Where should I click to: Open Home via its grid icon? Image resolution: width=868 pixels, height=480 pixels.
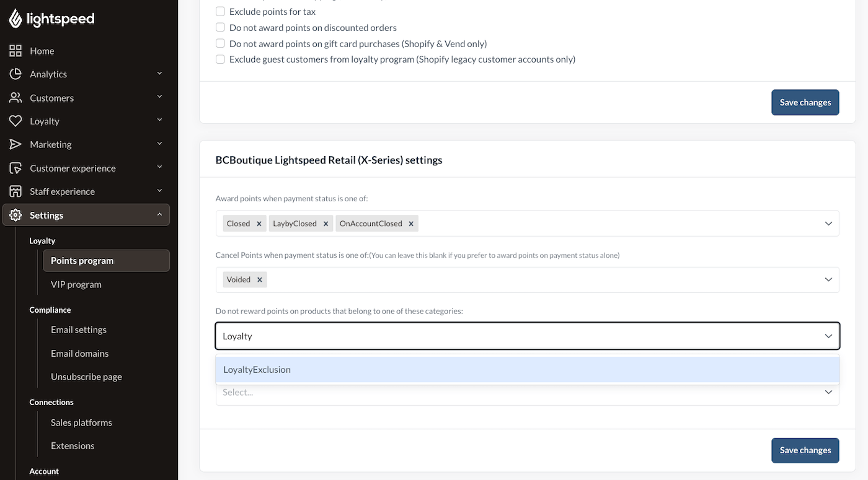coord(15,51)
